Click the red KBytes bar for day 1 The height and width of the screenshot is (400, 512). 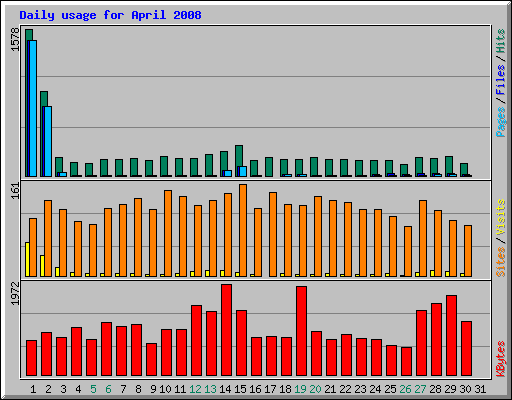click(x=31, y=358)
